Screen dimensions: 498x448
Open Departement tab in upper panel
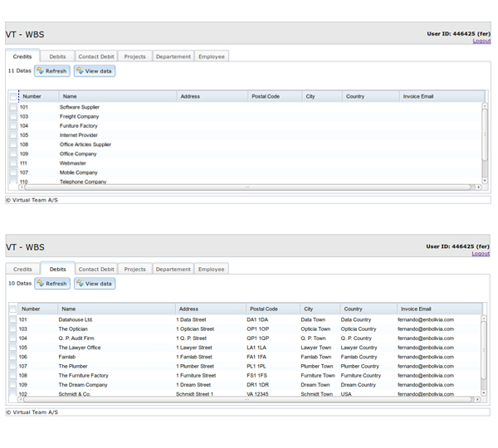coord(173,56)
